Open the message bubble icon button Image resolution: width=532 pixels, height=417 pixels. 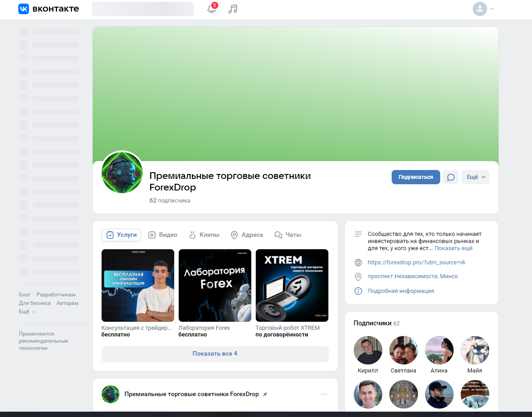point(450,177)
